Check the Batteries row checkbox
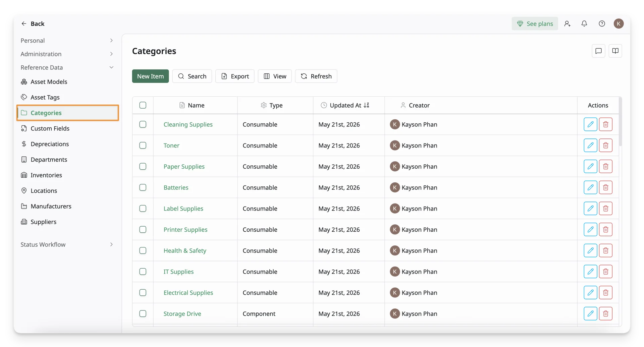644x347 pixels. tap(143, 187)
